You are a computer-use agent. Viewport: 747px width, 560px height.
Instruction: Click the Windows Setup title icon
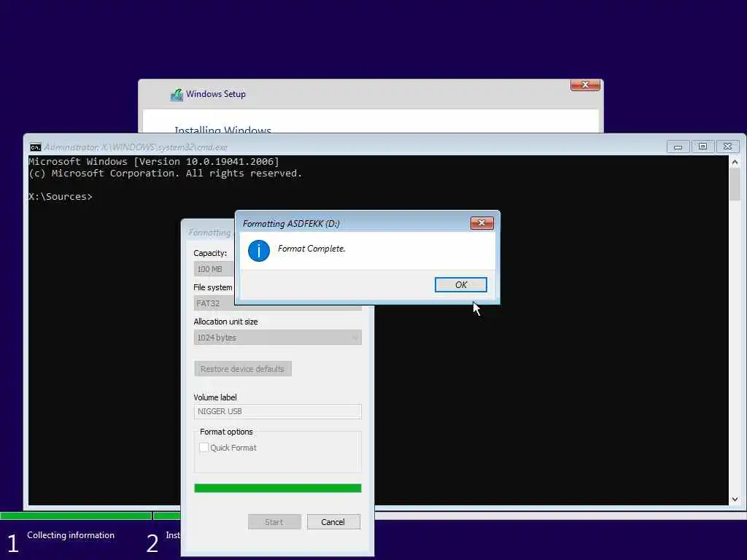[177, 95]
